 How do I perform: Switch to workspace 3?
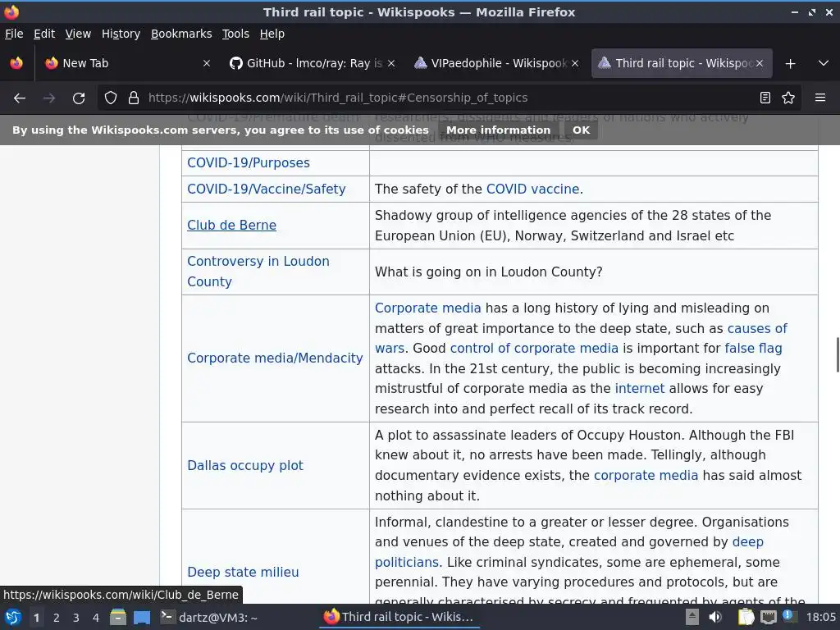pyautogui.click(x=76, y=618)
